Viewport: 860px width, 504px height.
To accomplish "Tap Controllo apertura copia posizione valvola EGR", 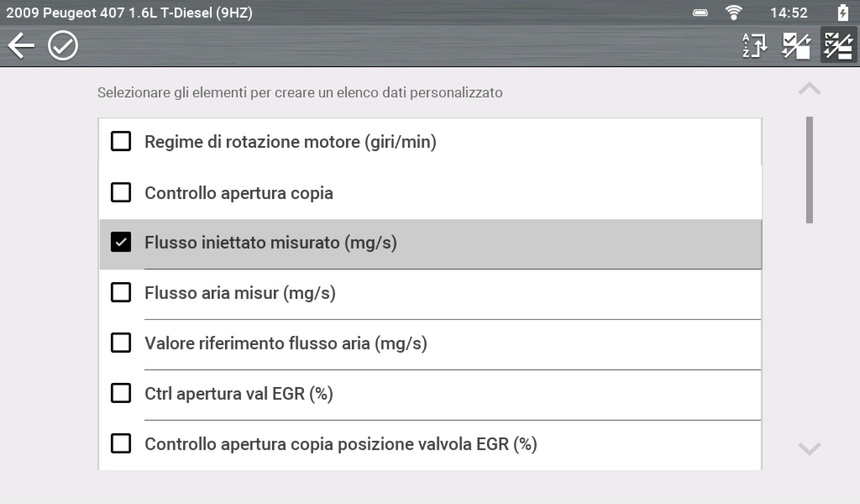I will (x=341, y=444).
